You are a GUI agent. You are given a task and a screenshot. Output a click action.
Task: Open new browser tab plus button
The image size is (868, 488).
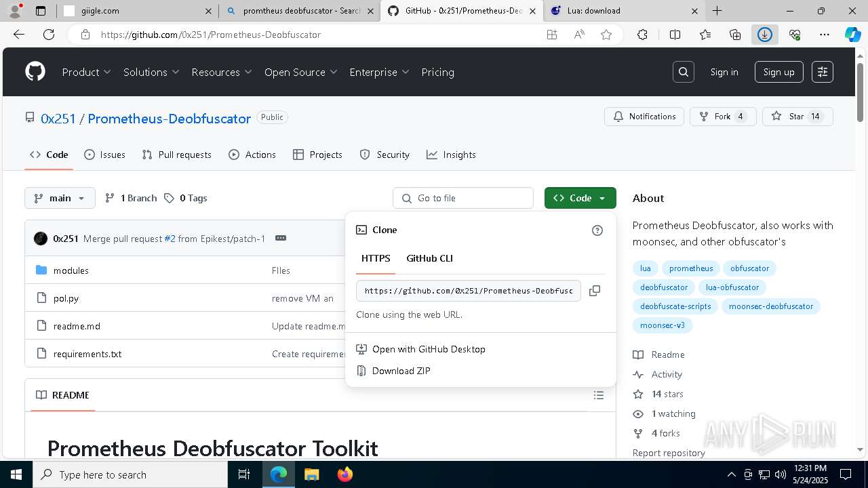(x=717, y=11)
